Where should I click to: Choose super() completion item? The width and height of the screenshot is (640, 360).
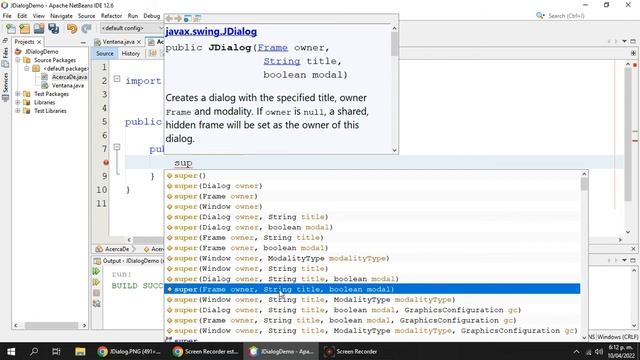point(372,176)
